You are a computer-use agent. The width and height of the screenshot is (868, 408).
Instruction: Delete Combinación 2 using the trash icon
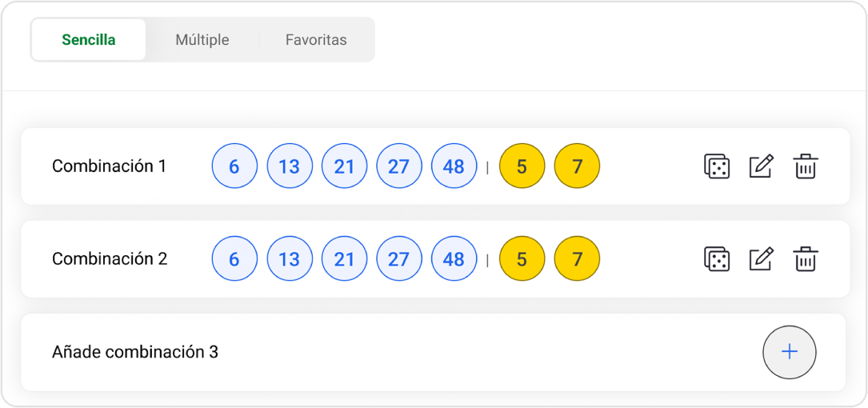click(x=805, y=259)
